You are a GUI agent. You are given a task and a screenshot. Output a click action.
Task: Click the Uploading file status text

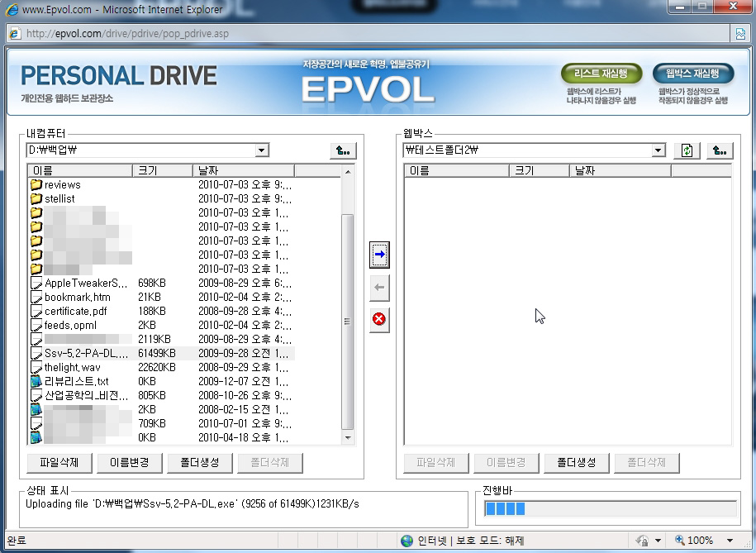pyautogui.click(x=193, y=503)
